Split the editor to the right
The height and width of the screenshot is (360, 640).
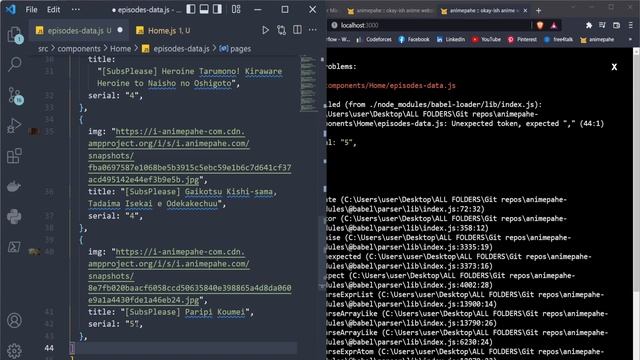coord(298,30)
